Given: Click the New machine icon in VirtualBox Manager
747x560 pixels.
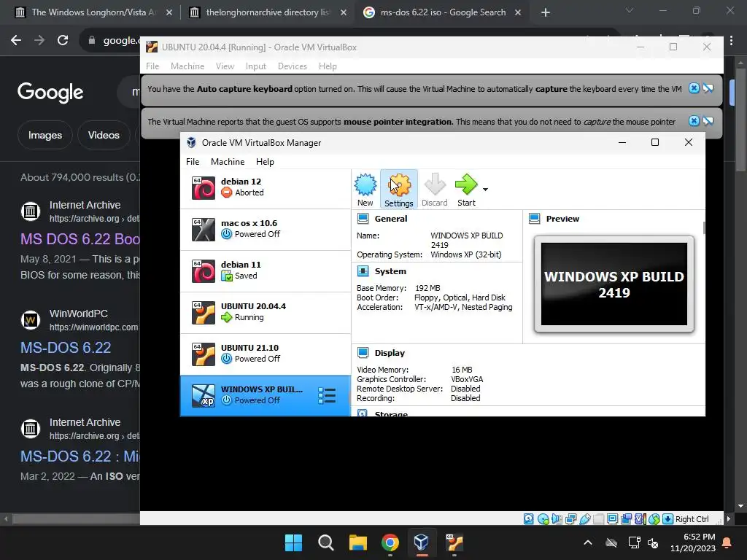Looking at the screenshot, I should 365,190.
